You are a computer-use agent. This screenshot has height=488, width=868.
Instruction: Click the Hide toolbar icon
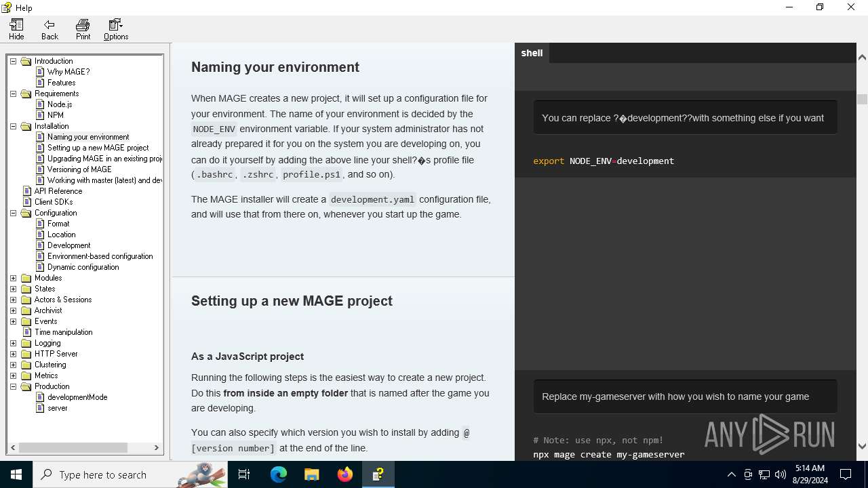coord(16,30)
